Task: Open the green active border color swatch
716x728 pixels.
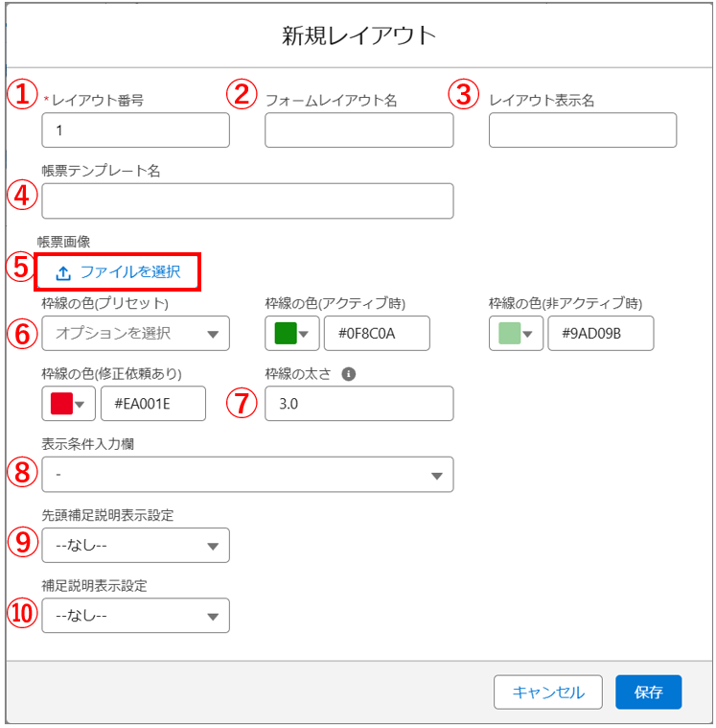Action: (x=292, y=333)
